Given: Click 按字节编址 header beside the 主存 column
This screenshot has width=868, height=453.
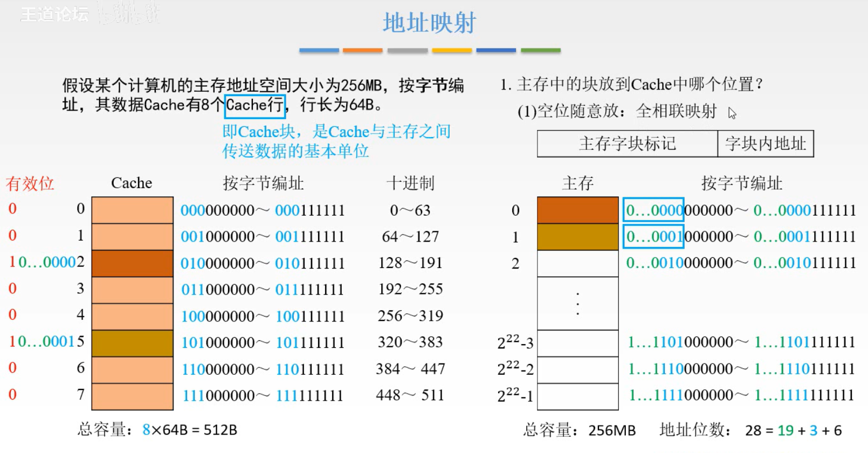Looking at the screenshot, I should tap(741, 183).
